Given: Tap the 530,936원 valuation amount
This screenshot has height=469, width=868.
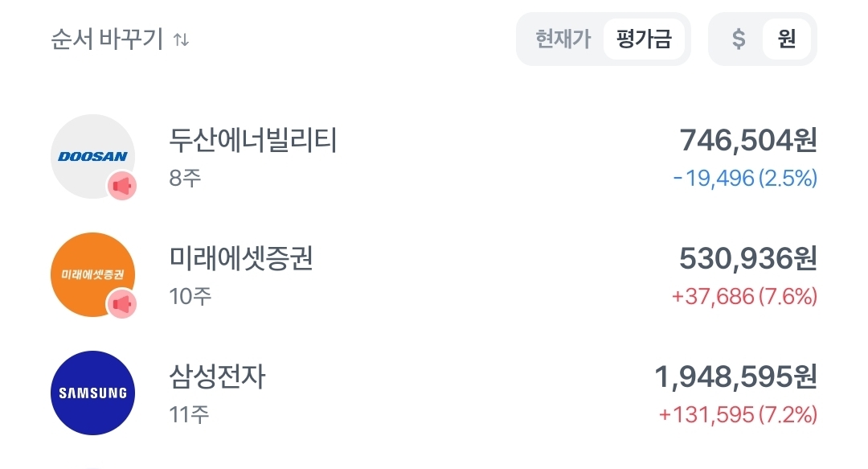Looking at the screenshot, I should click(748, 258).
